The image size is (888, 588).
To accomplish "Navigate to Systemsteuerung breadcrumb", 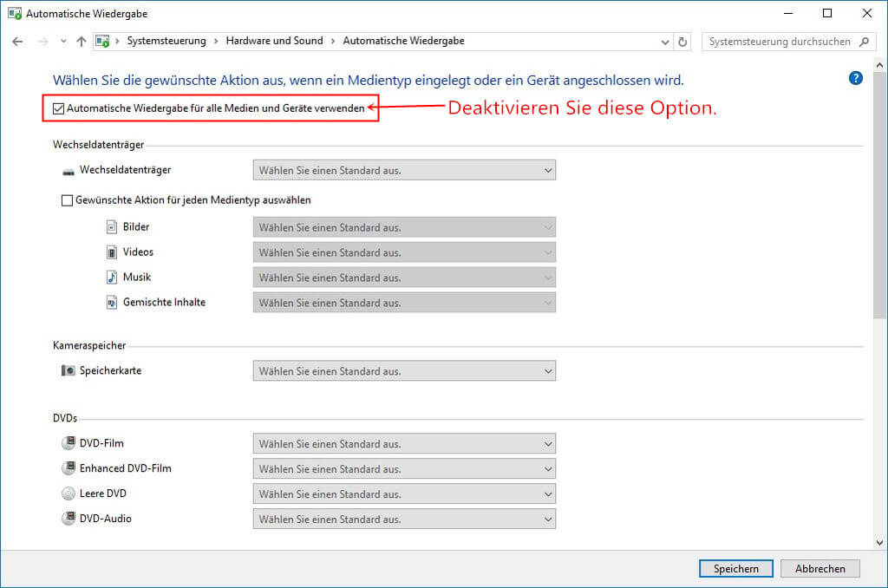I will click(x=166, y=41).
